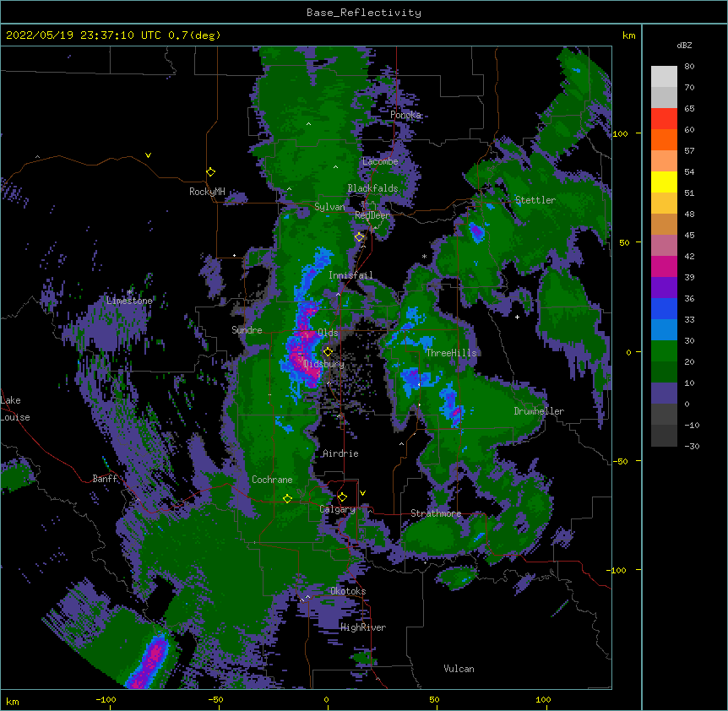Select the 65 dBZ red legend swatch

click(x=664, y=118)
